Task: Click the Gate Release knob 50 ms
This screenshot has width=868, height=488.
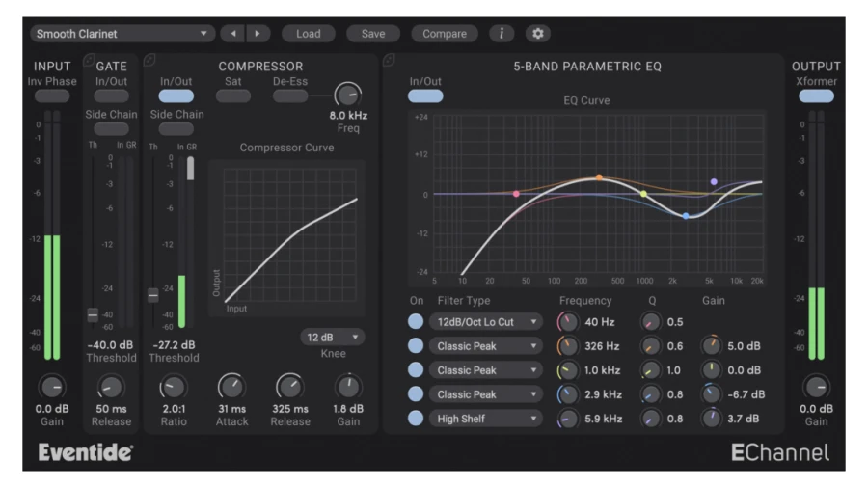Action: coord(111,388)
